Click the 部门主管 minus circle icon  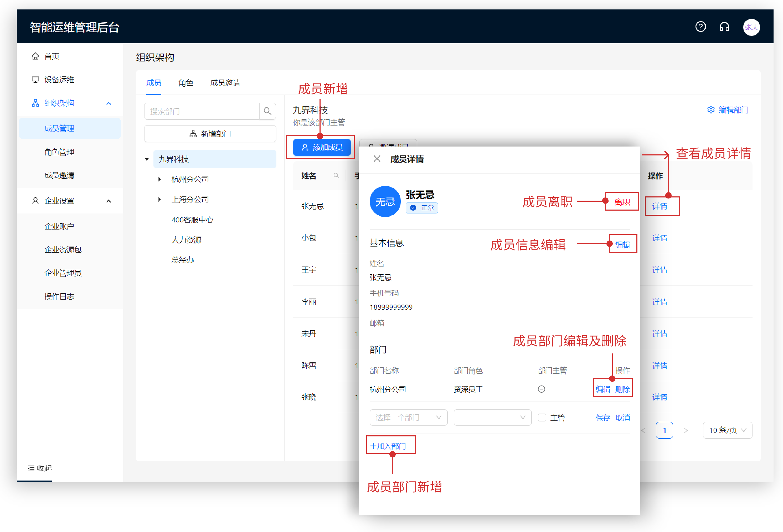[541, 389]
